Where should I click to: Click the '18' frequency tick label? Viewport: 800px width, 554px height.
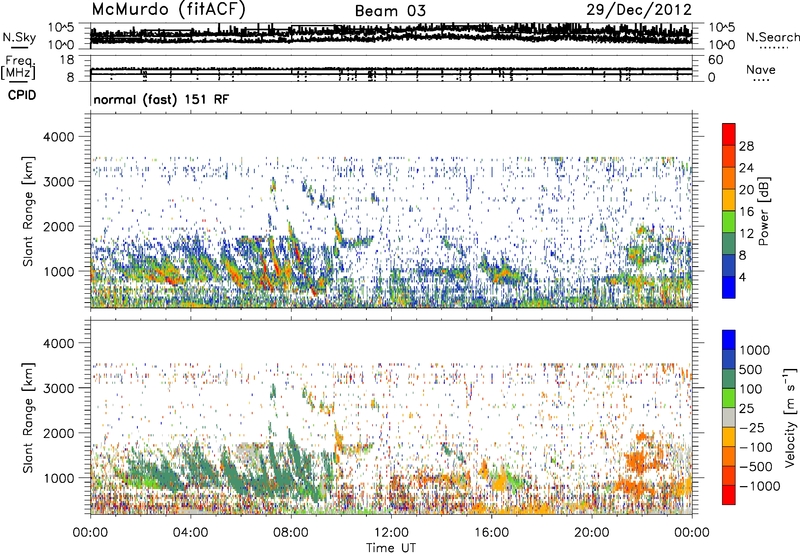tap(67, 60)
